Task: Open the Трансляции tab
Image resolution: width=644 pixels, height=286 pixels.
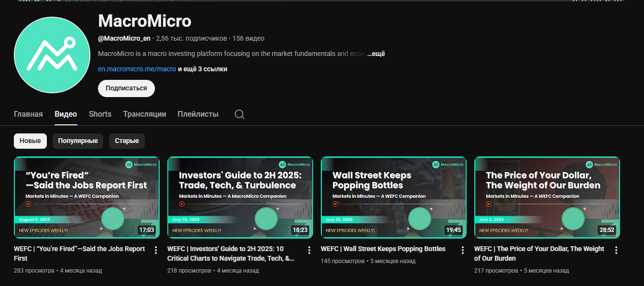Action: 144,114
